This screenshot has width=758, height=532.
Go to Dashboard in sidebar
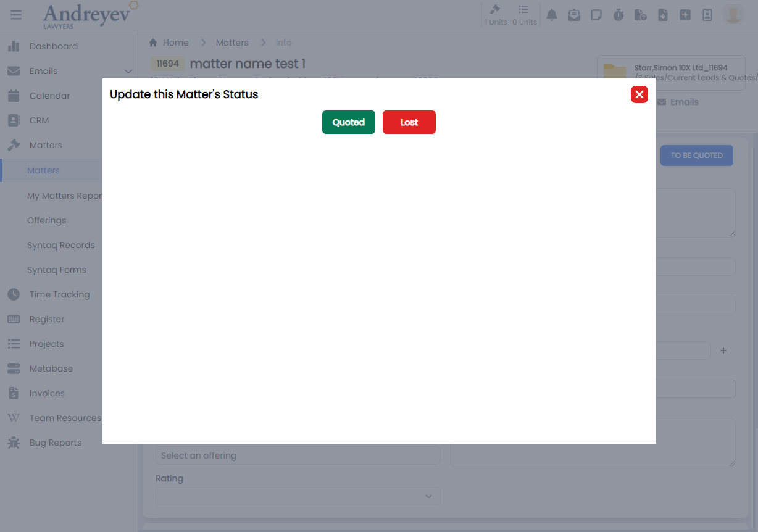(x=53, y=46)
